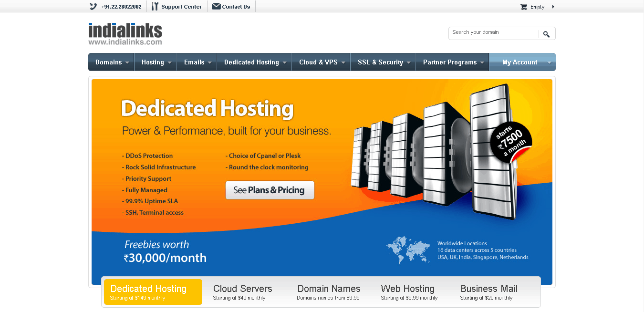Click the dropdown arrow beside Hosting

point(169,62)
